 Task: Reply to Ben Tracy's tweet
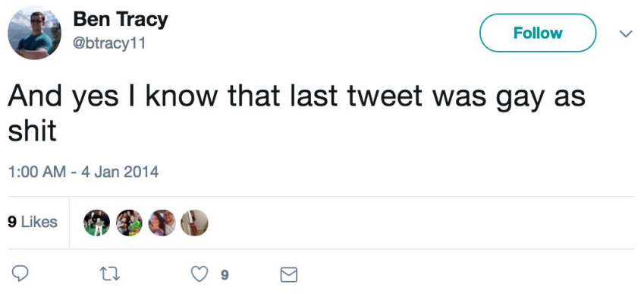20,273
